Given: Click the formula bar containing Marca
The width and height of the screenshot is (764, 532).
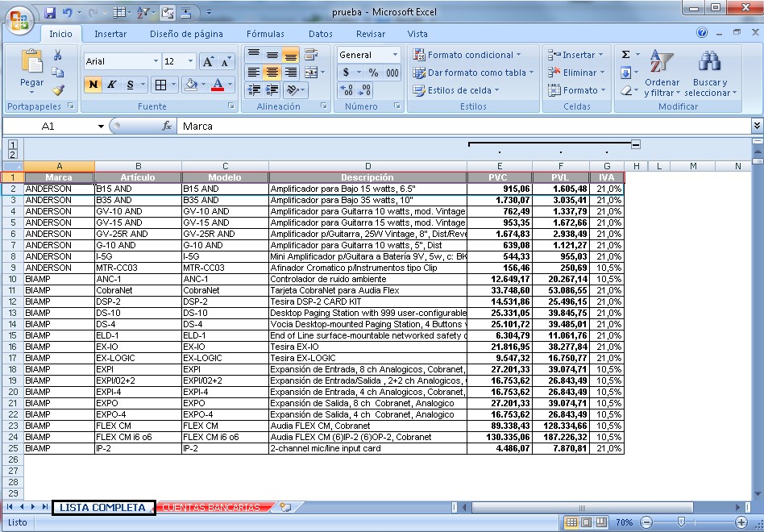Looking at the screenshot, I should [463, 127].
